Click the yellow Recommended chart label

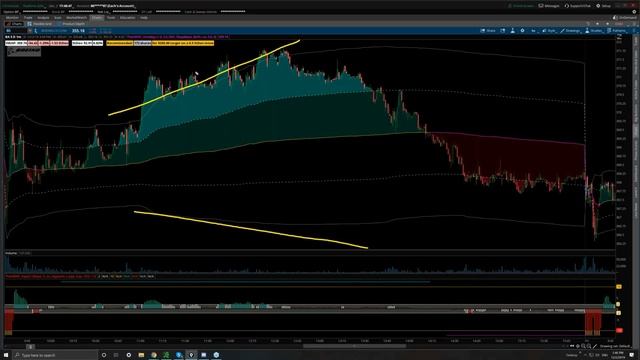click(120, 43)
